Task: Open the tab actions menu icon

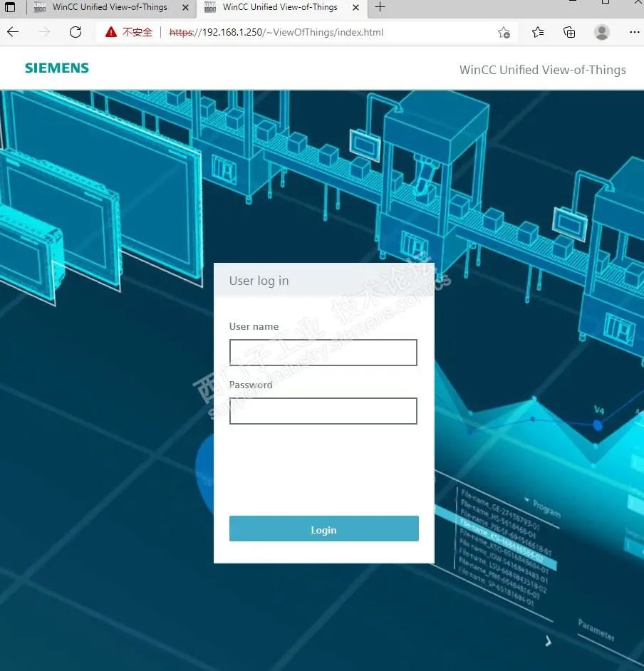Action: tap(11, 7)
